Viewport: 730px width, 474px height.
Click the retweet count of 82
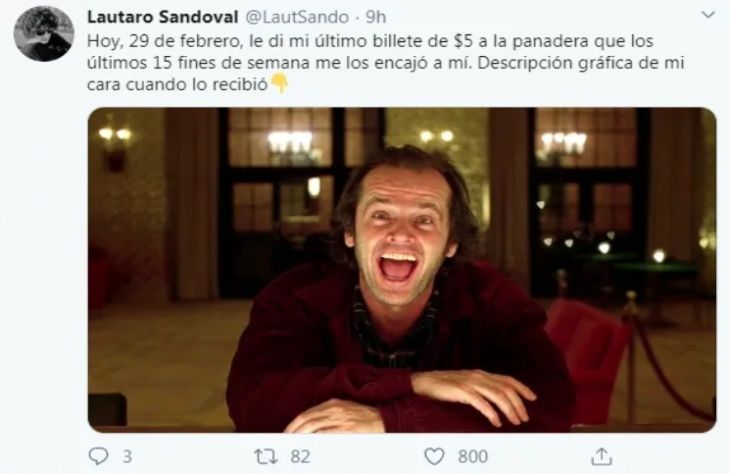[x=300, y=456]
